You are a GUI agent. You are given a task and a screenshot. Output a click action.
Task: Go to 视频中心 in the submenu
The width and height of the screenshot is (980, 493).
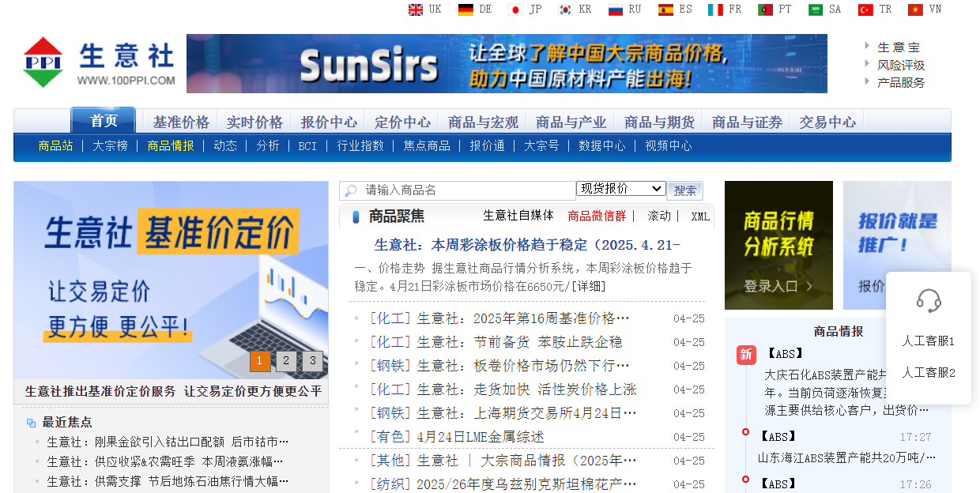(x=668, y=146)
